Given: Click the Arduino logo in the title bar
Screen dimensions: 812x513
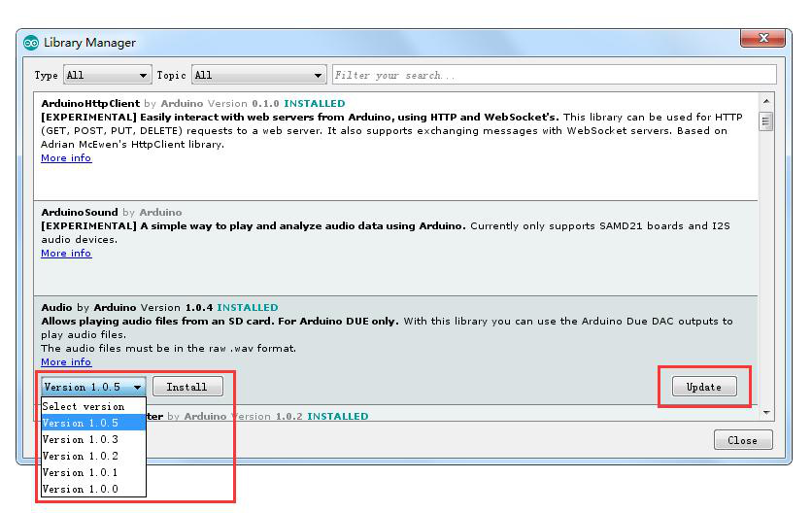Looking at the screenshot, I should pyautogui.click(x=31, y=43).
